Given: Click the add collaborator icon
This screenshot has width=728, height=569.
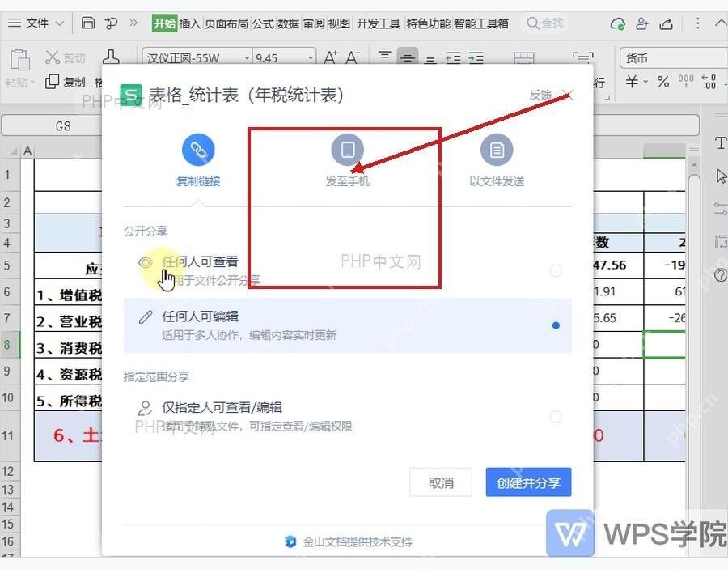Looking at the screenshot, I should [x=642, y=23].
